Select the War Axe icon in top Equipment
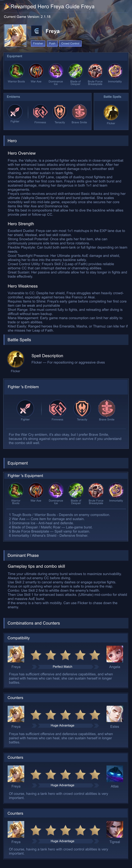Screen dimensions: 132x868 point(36,71)
